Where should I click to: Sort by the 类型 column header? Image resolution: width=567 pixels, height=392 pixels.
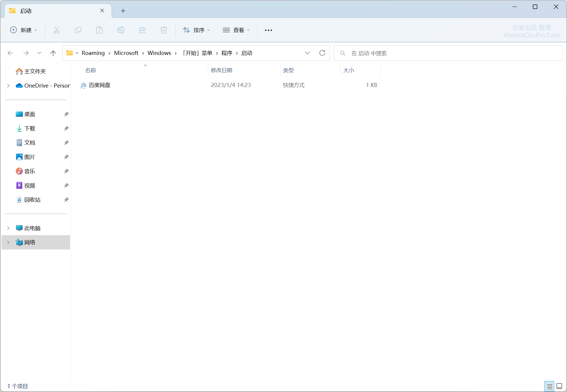click(288, 70)
